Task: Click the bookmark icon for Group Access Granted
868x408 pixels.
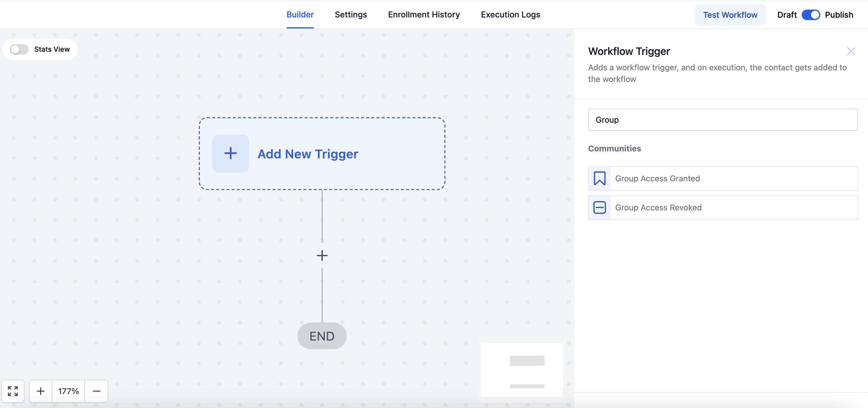Action: tap(600, 178)
